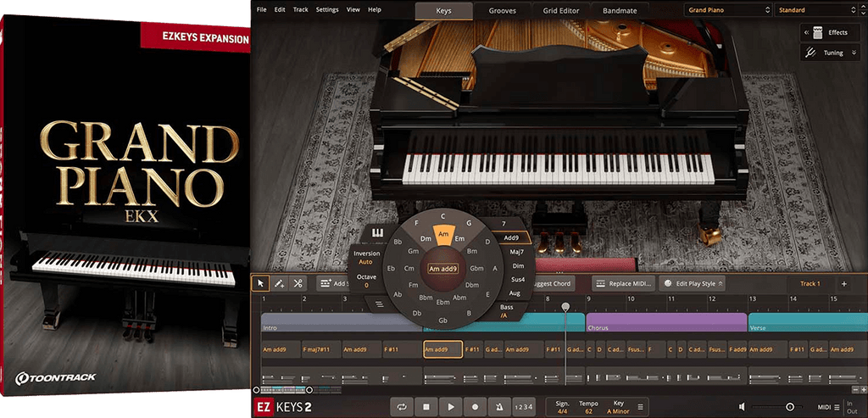The image size is (868, 418).
Task: Select the F maj7#11 chord block
Action: point(320,349)
